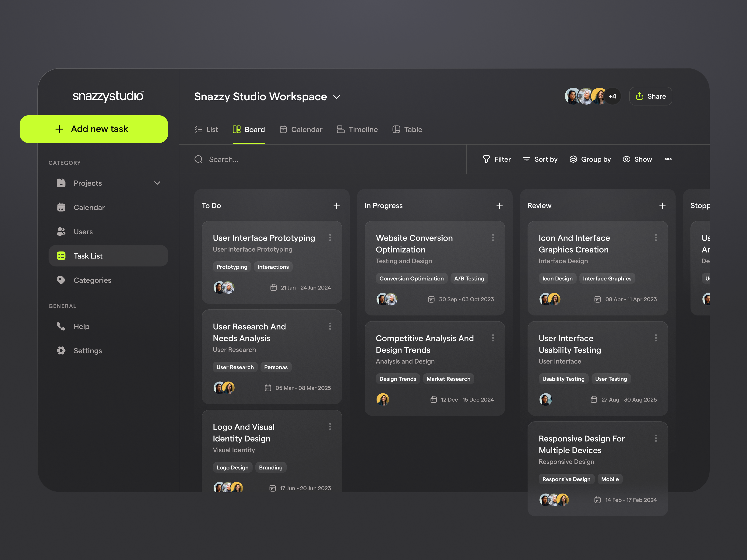Click the Logo Design tag
Viewport: 747px width, 560px height.
point(232,468)
